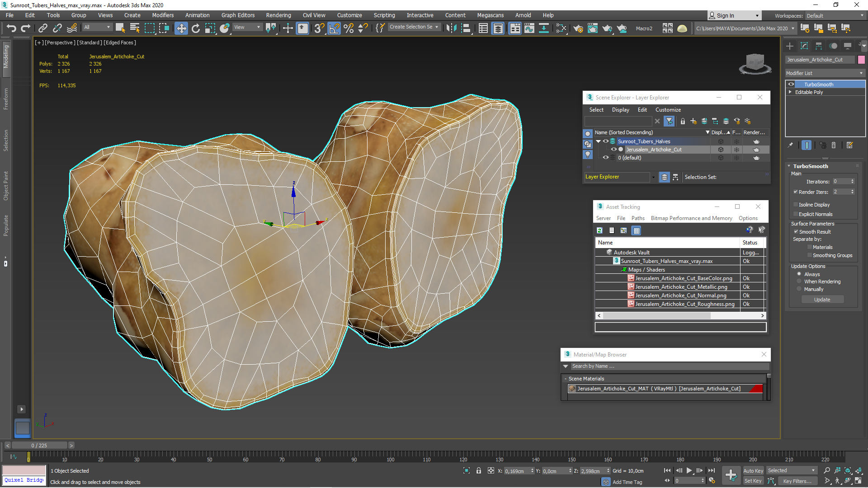Open the Create Selection Set dropdown

414,27
